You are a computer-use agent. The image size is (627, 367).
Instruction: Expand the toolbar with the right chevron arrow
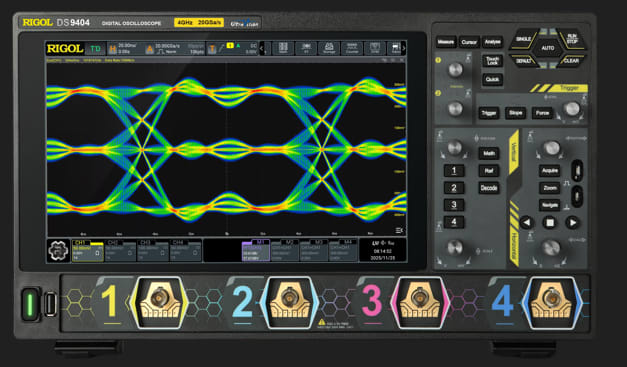point(403,48)
